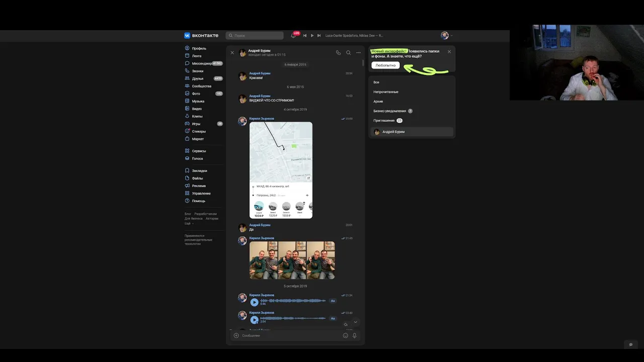This screenshot has width=644, height=362.
Task: Click the Реклама megaphone icon
Action: coord(187,186)
